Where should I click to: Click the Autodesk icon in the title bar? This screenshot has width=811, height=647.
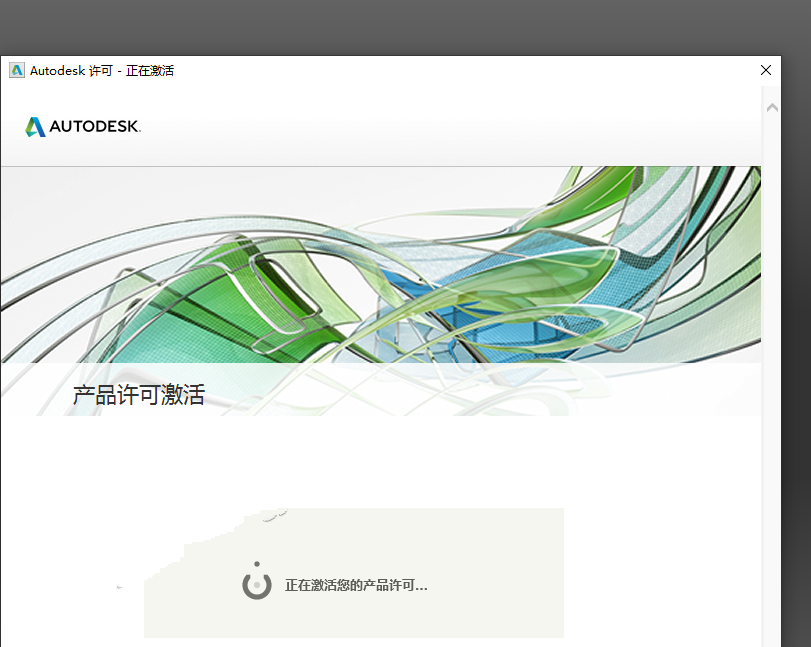point(17,70)
